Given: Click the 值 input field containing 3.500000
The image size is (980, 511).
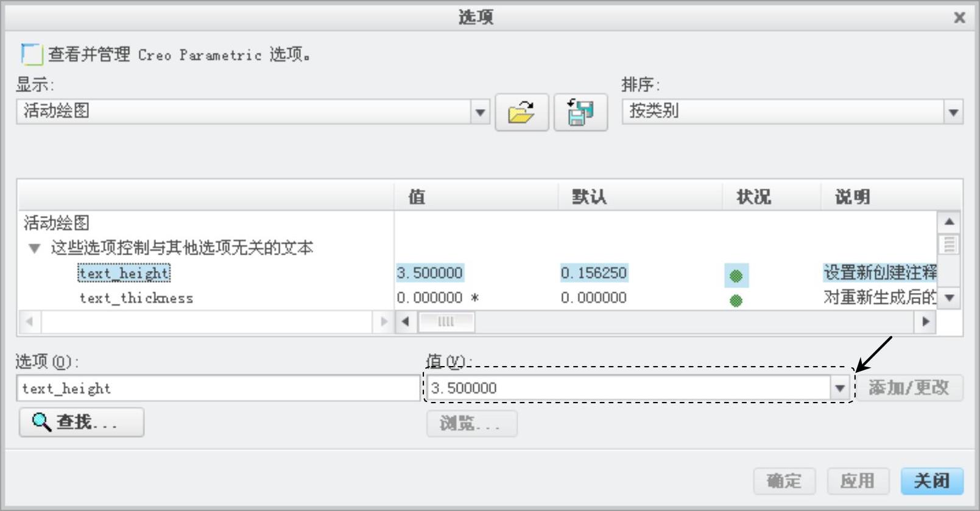Looking at the screenshot, I should pos(629,388).
